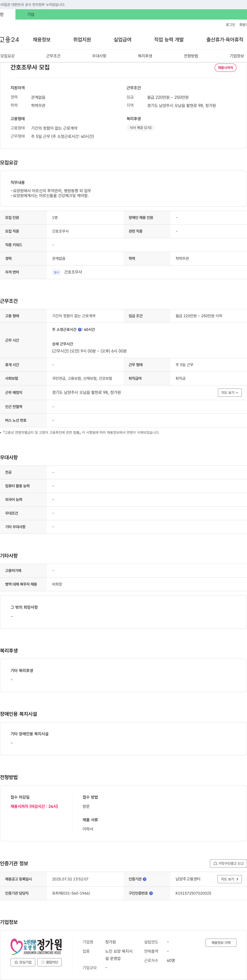The height and width of the screenshot is (980, 247).
Task: Open the 실업급여 main menu
Action: (x=122, y=40)
